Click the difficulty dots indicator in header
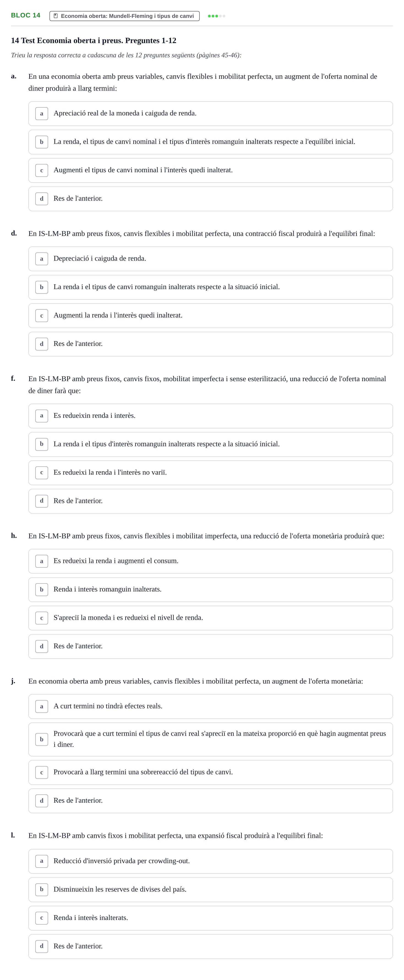Screen dimensions: 404x980 coord(216,16)
